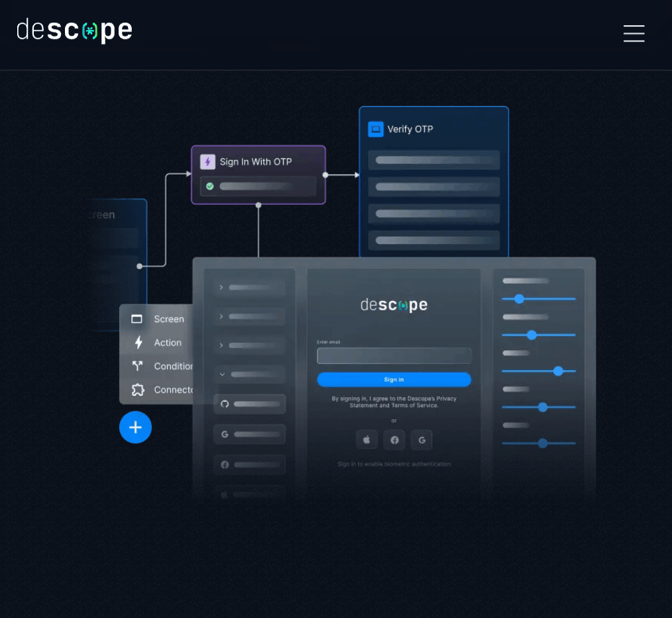Image resolution: width=672 pixels, height=618 pixels.
Task: Click the bottom connector dot of Sign In With OTP
Action: pyautogui.click(x=258, y=205)
